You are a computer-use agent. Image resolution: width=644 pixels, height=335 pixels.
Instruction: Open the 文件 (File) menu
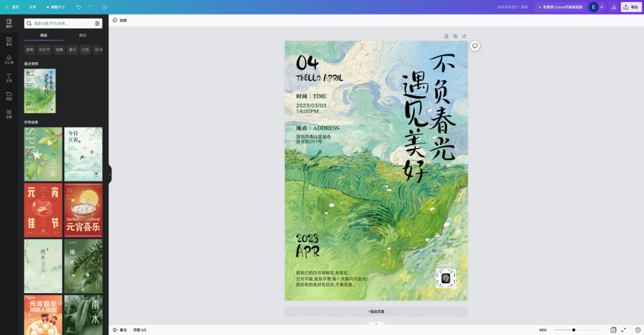click(32, 7)
